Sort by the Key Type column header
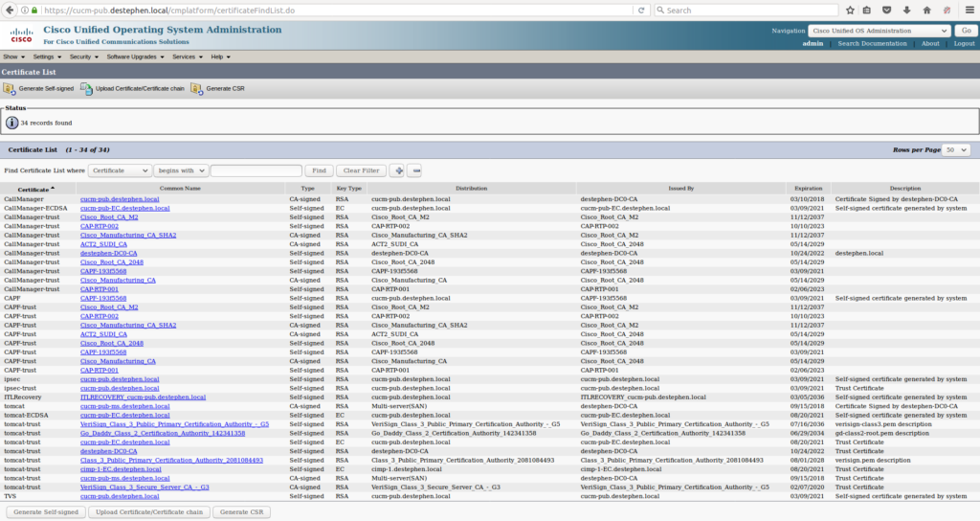The image size is (980, 521). coord(348,189)
